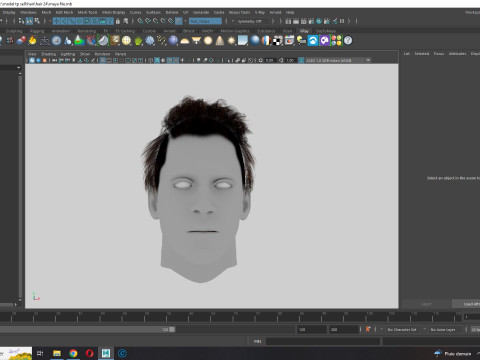480x360 pixels.
Task: Open File Explorer from the taskbar
Action: pyautogui.click(x=57, y=353)
